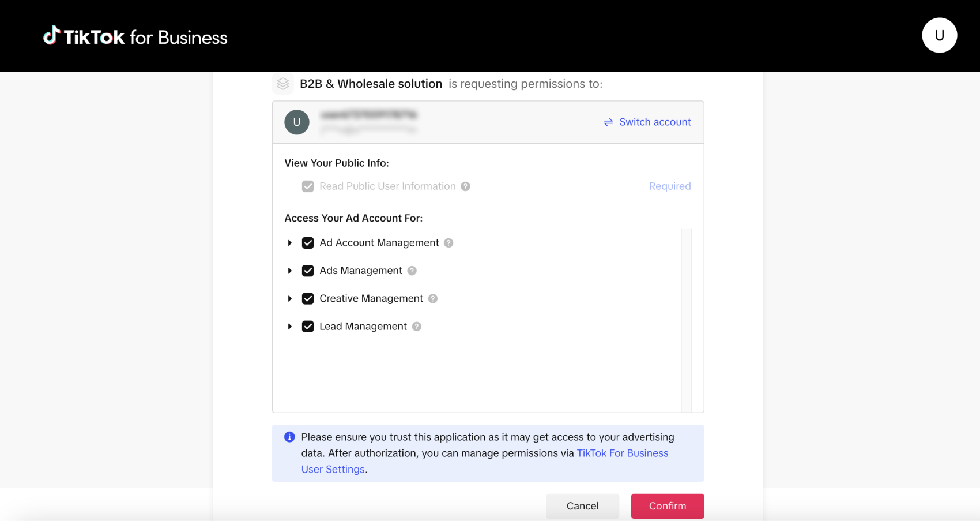Show help tooltip for Ad Account Management

(x=448, y=243)
